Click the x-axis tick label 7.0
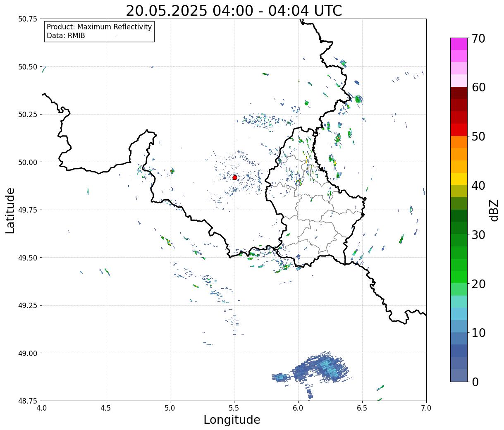 pos(426,408)
